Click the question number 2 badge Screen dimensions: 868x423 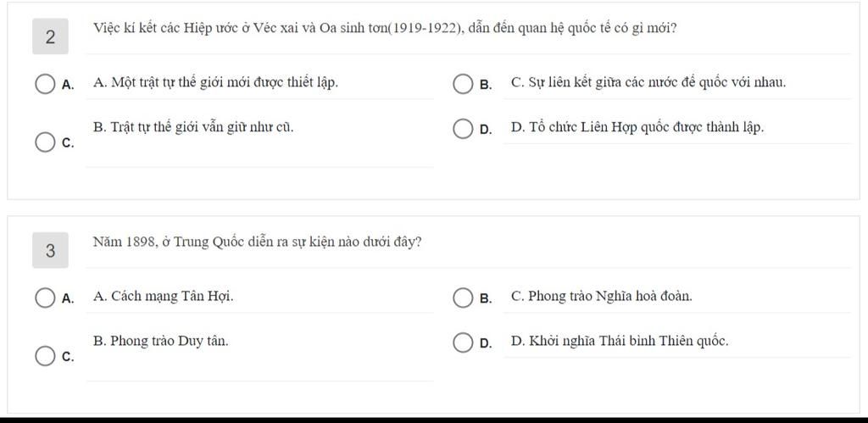click(x=50, y=36)
